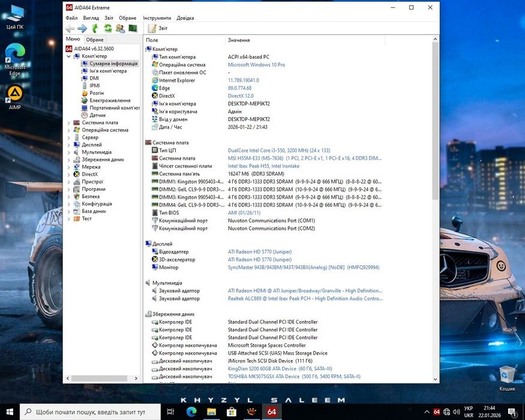Image resolution: width=525 pixels, height=420 pixels.
Task: Click the taskbar search box
Action: click(x=91, y=412)
